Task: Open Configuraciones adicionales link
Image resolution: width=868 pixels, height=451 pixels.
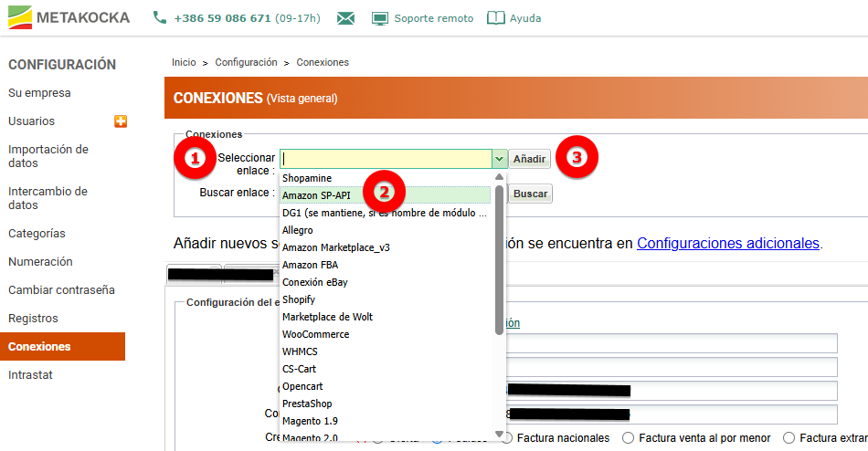Action: click(728, 243)
